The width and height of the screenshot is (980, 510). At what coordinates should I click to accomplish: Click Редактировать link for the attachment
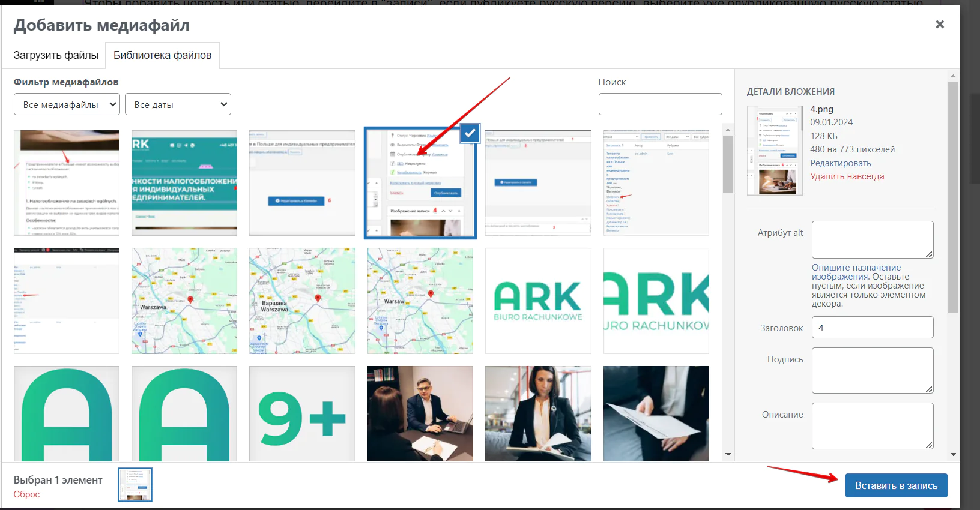[840, 163]
